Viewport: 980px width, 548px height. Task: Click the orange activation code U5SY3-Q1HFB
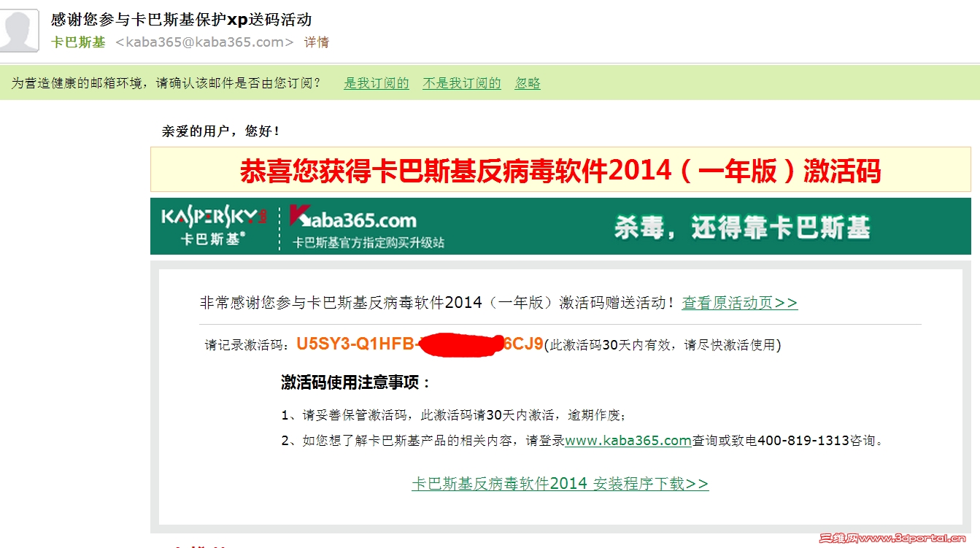click(420, 344)
